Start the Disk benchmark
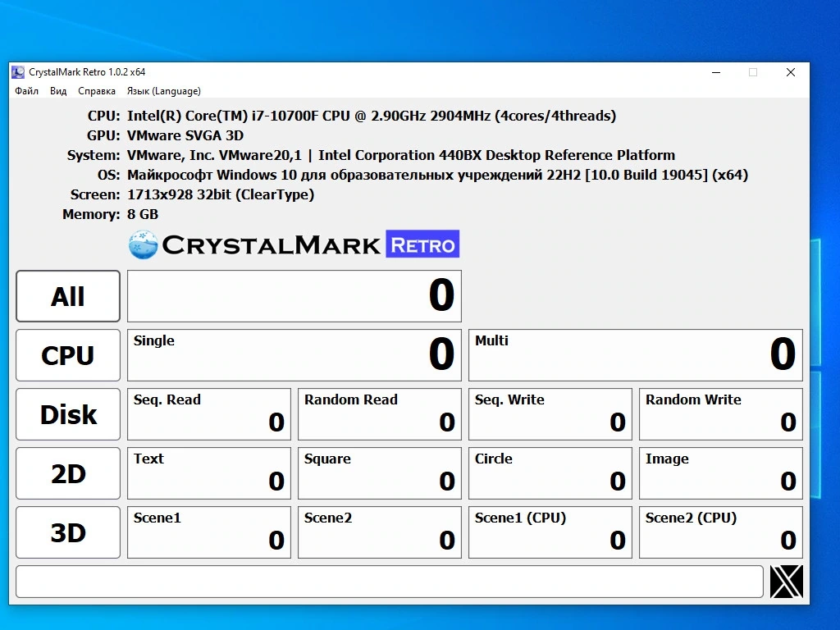 (68, 414)
